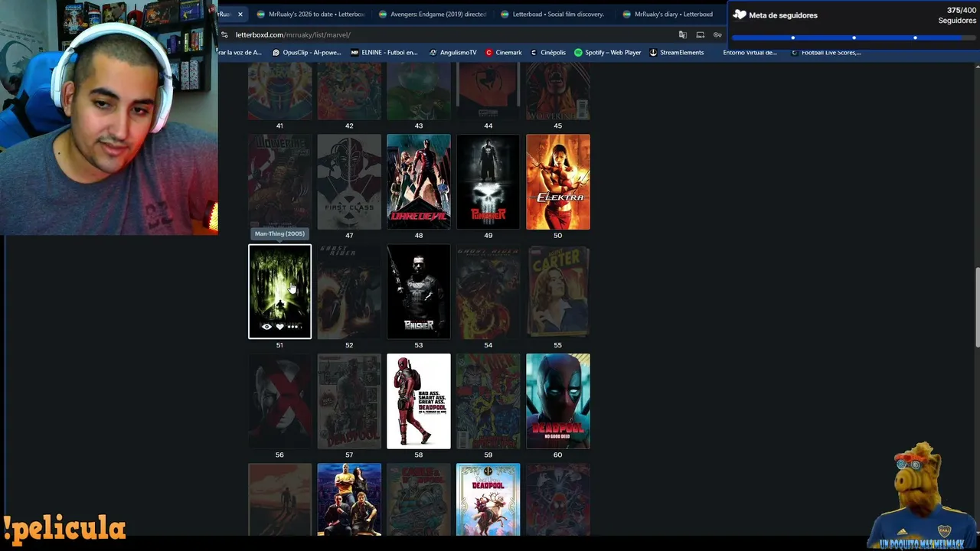
Task: Click the Cinemark bookmark favicon
Action: [489, 53]
